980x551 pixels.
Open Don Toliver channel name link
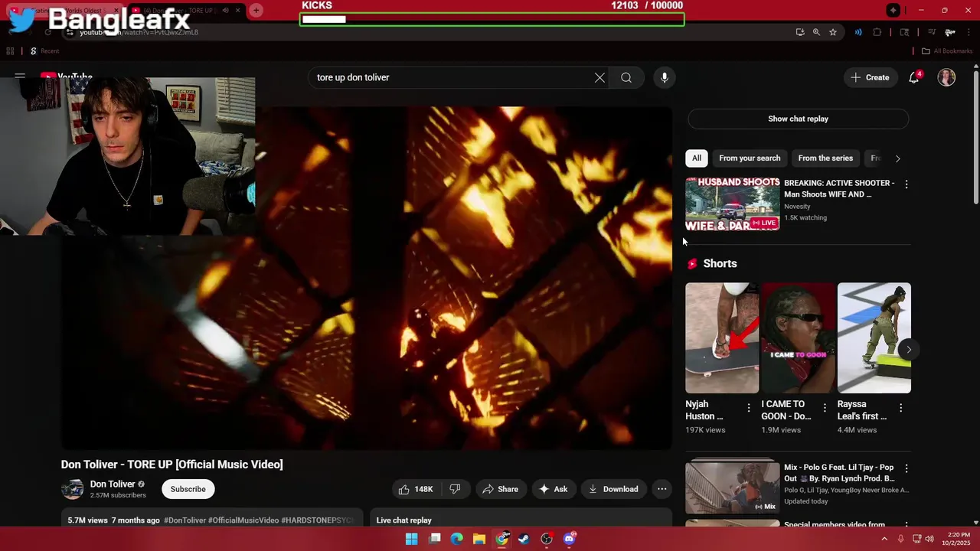[x=113, y=484]
